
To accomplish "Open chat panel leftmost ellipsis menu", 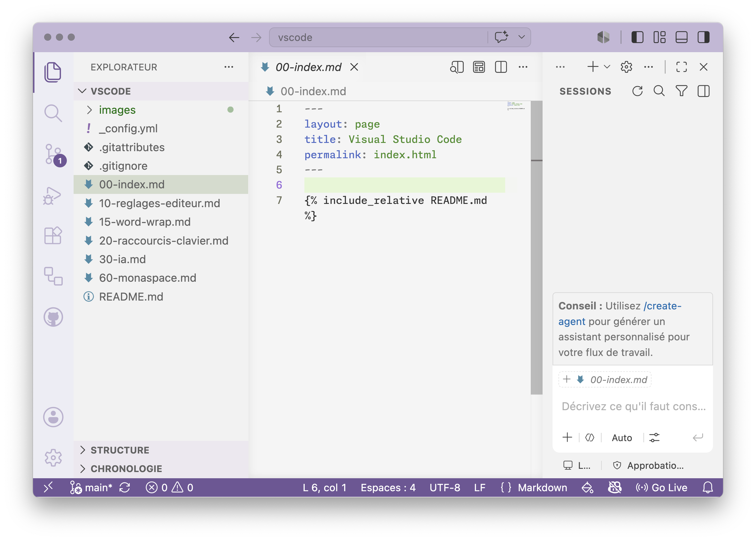I will pyautogui.click(x=560, y=67).
